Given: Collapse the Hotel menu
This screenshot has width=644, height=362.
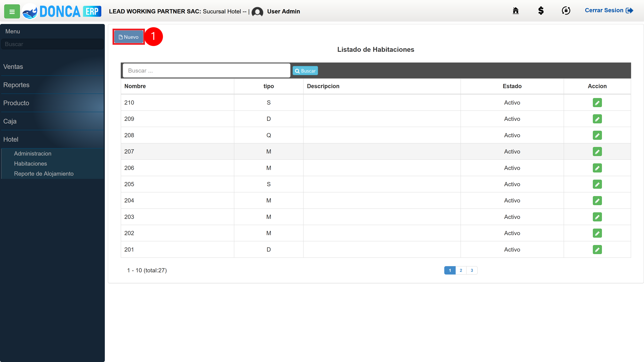Looking at the screenshot, I should [52, 139].
